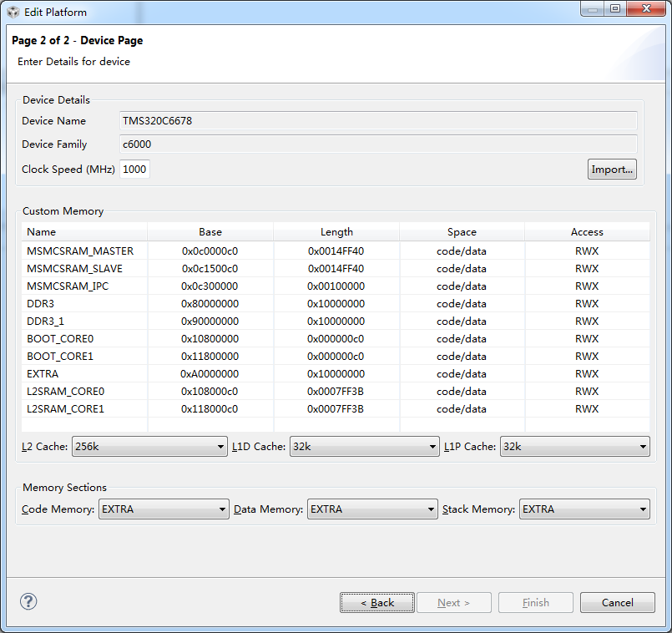
Task: Go back with the < Back button
Action: (x=377, y=603)
